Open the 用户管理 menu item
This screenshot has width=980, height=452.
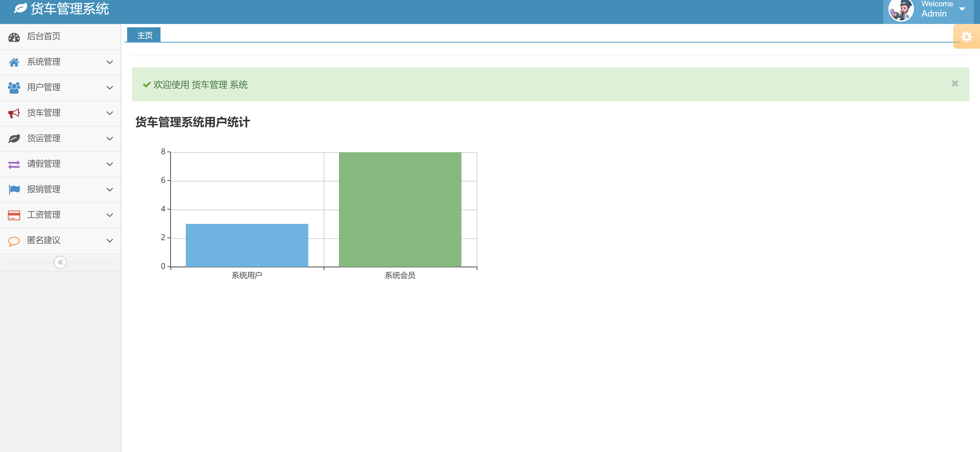coord(44,87)
